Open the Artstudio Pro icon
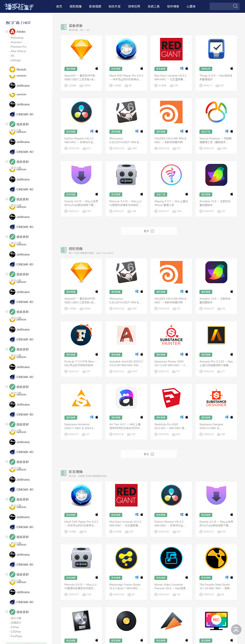 216,335
